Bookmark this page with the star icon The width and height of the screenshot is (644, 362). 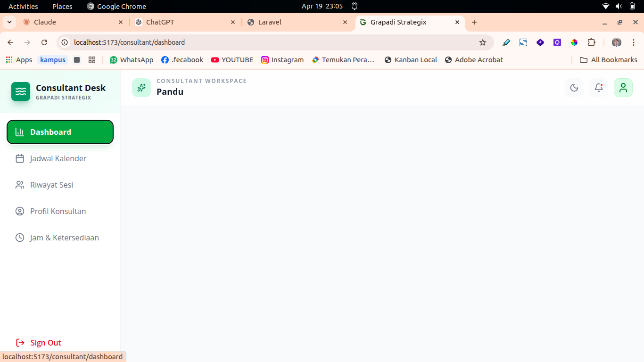(483, 42)
